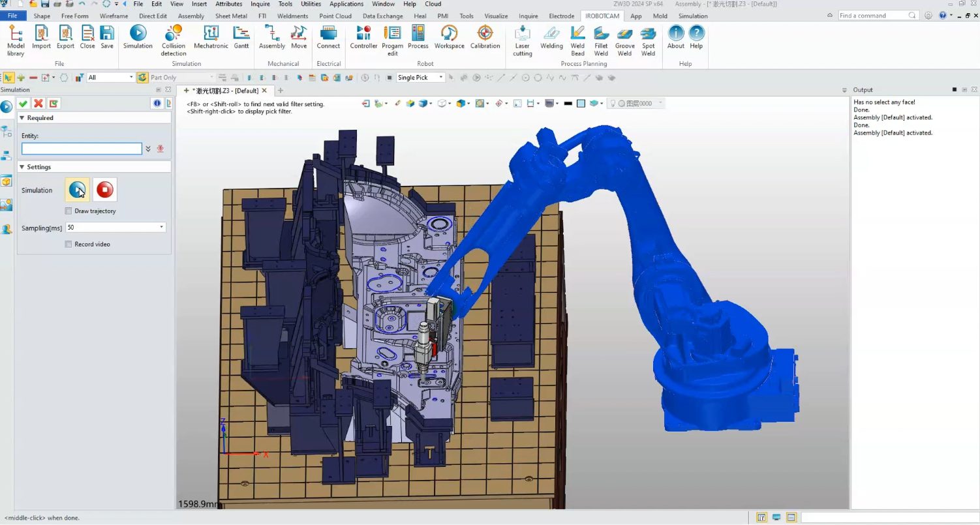Launch the Gantt chart tool

[241, 39]
